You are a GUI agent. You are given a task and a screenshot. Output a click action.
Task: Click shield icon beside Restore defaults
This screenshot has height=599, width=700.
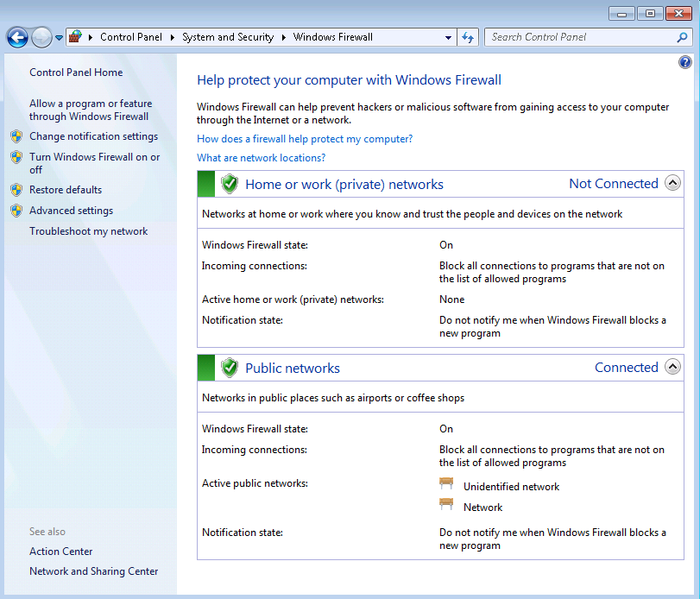pyautogui.click(x=16, y=190)
